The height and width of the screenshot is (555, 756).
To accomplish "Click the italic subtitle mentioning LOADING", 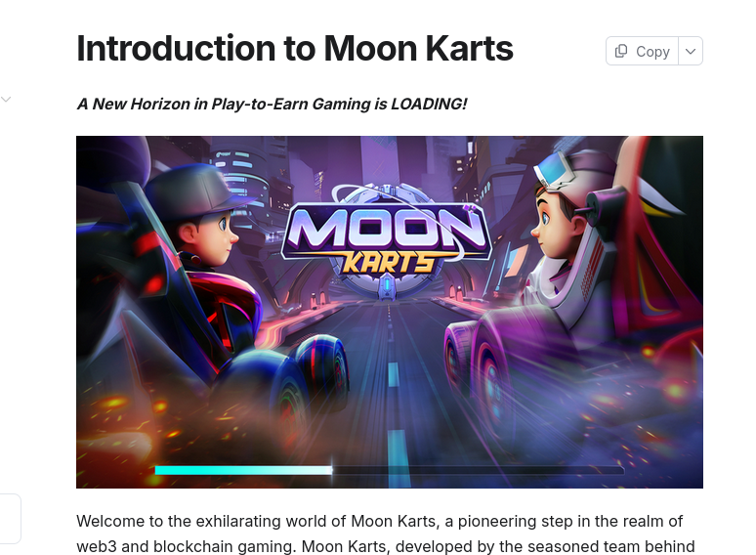I will pos(272,104).
